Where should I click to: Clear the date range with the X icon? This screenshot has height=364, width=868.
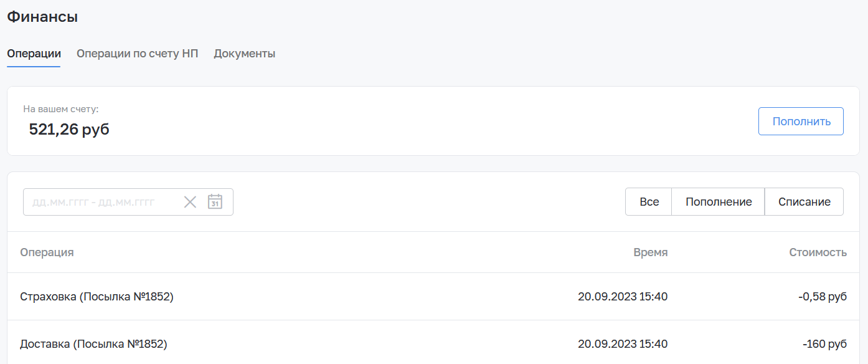[x=190, y=202]
